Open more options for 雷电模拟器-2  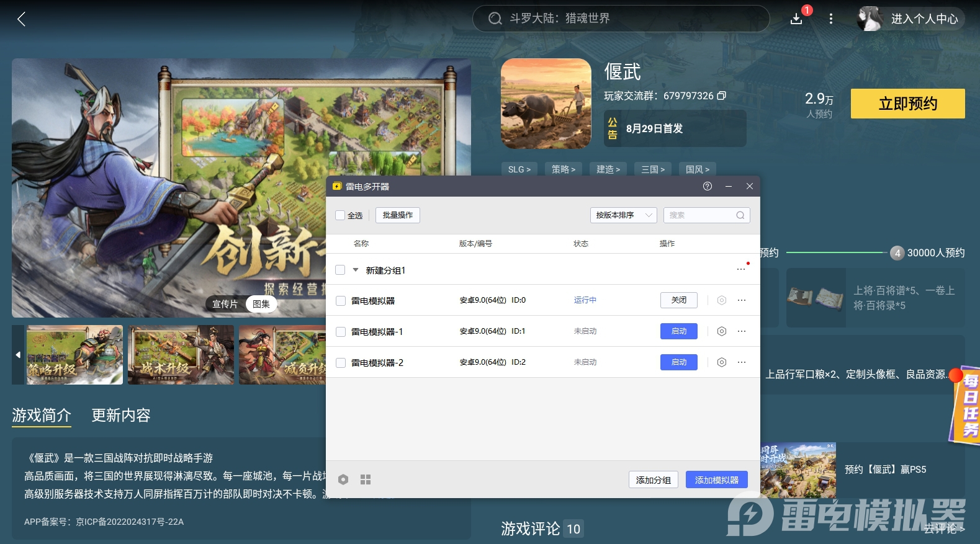point(742,362)
